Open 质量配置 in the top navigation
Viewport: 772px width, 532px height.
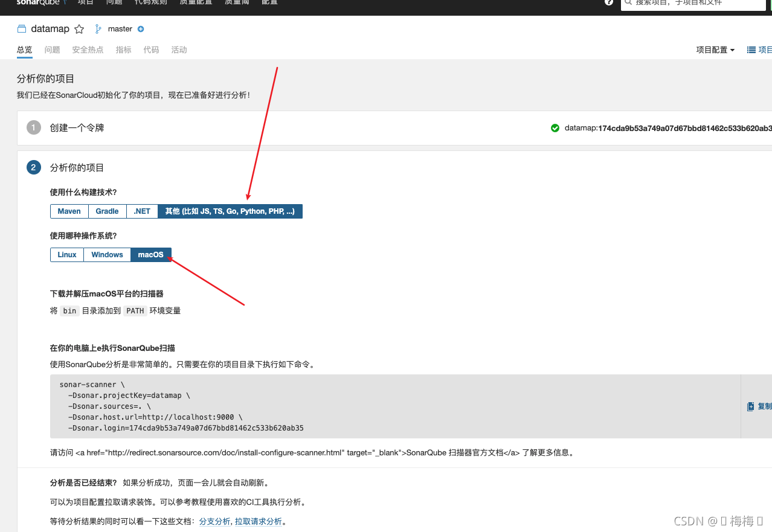[196, 2]
